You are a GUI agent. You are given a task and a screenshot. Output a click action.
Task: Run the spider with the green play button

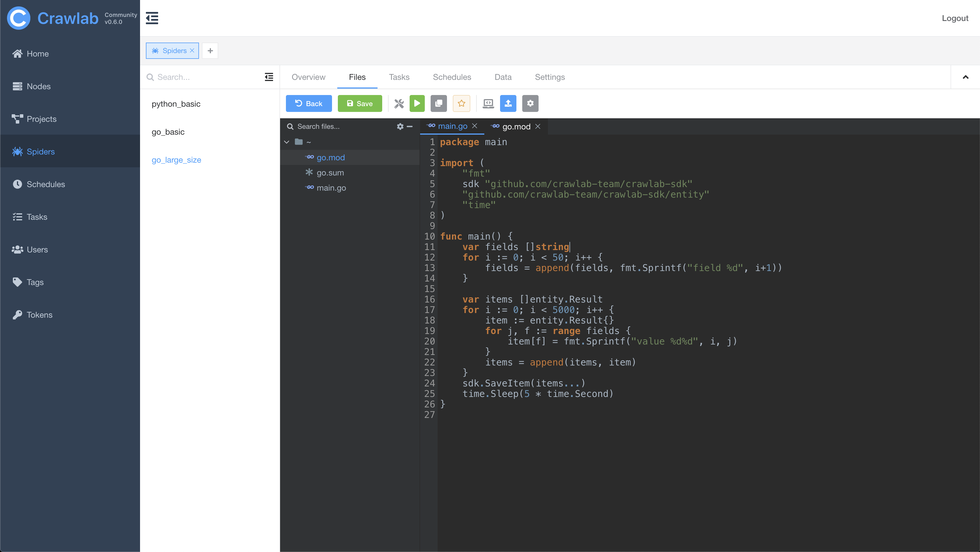[x=417, y=103]
